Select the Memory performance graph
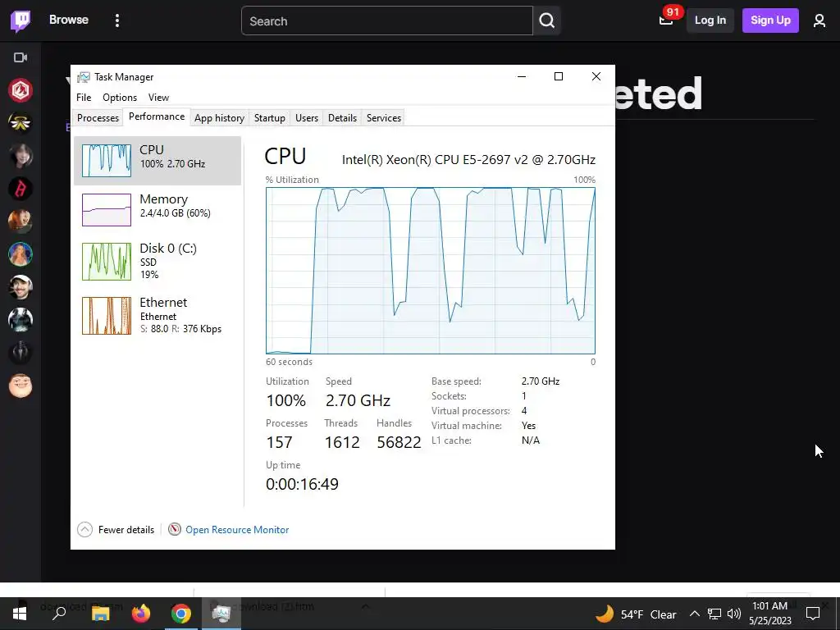Viewport: 840px width, 630px height. (x=157, y=209)
